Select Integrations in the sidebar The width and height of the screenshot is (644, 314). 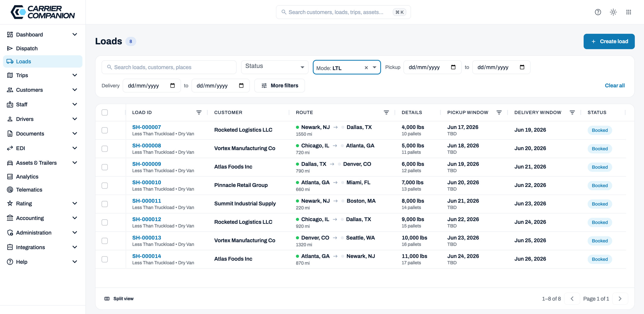click(x=43, y=247)
